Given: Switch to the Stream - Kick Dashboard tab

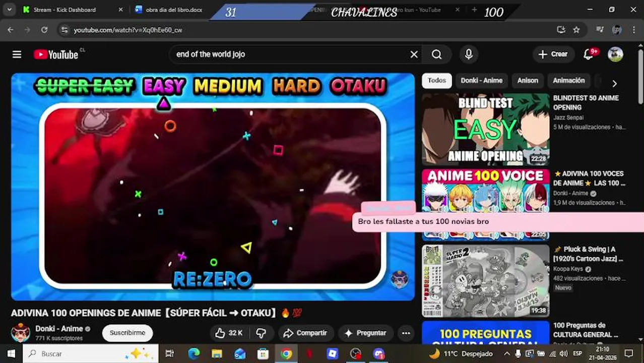Looking at the screenshot, I should point(65,10).
